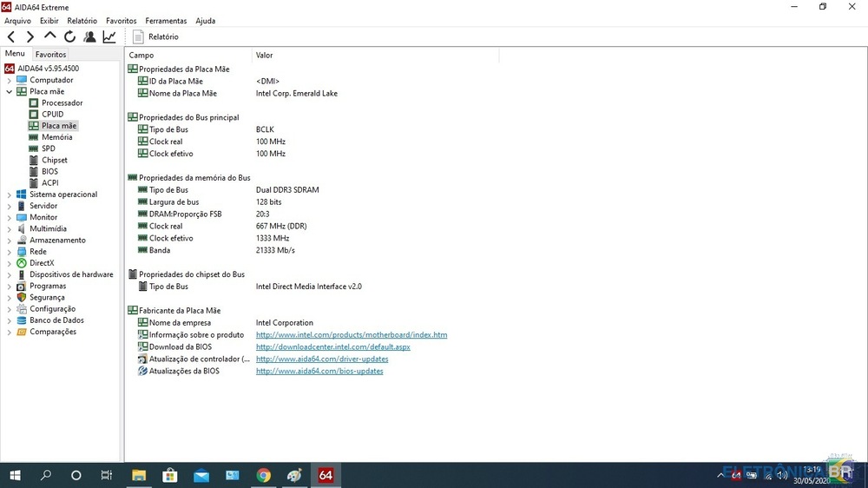Click the Back navigation arrow

(11, 36)
